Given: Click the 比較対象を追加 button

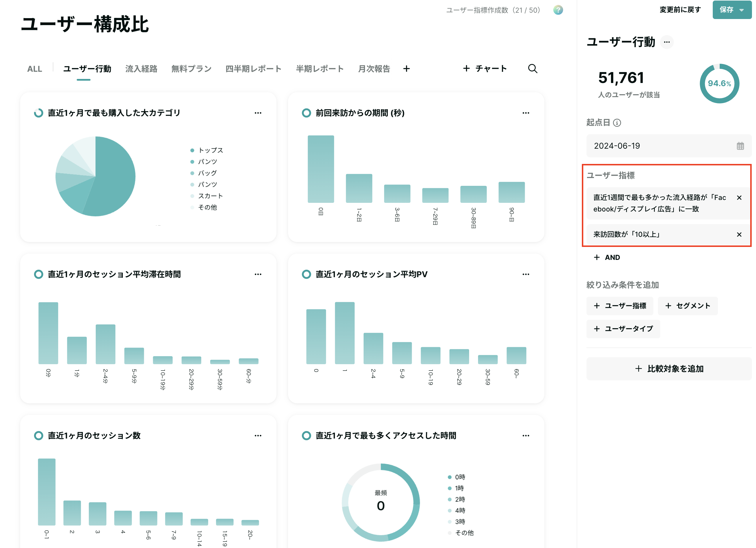Looking at the screenshot, I should click(x=669, y=369).
